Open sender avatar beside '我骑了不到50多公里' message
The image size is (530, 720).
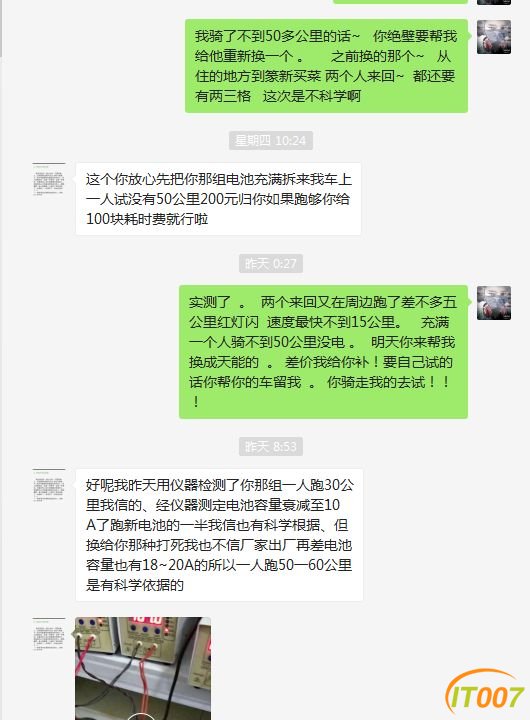click(494, 37)
